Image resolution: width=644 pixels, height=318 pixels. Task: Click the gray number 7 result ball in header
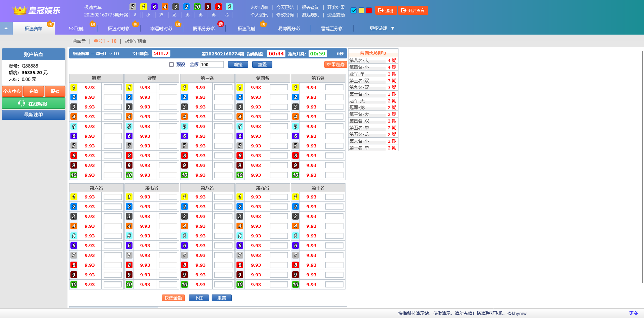click(x=133, y=7)
